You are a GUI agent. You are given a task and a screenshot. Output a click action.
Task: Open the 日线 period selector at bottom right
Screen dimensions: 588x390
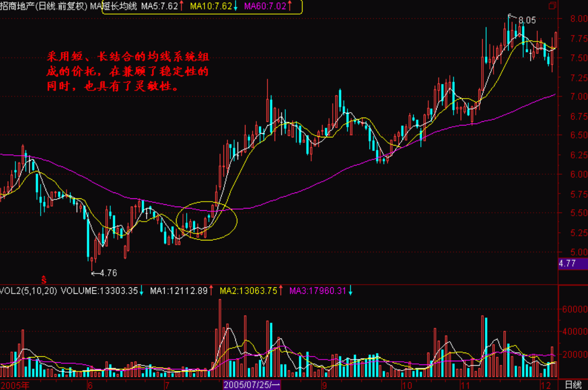point(573,385)
